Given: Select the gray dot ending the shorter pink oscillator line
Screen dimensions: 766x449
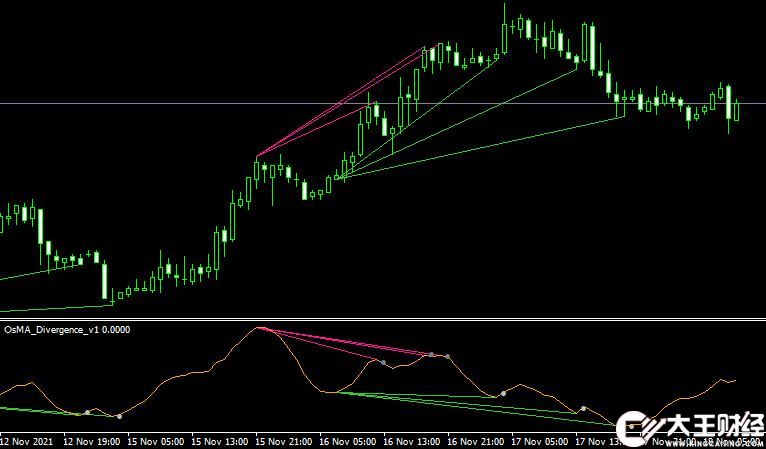Looking at the screenshot, I should point(383,363).
